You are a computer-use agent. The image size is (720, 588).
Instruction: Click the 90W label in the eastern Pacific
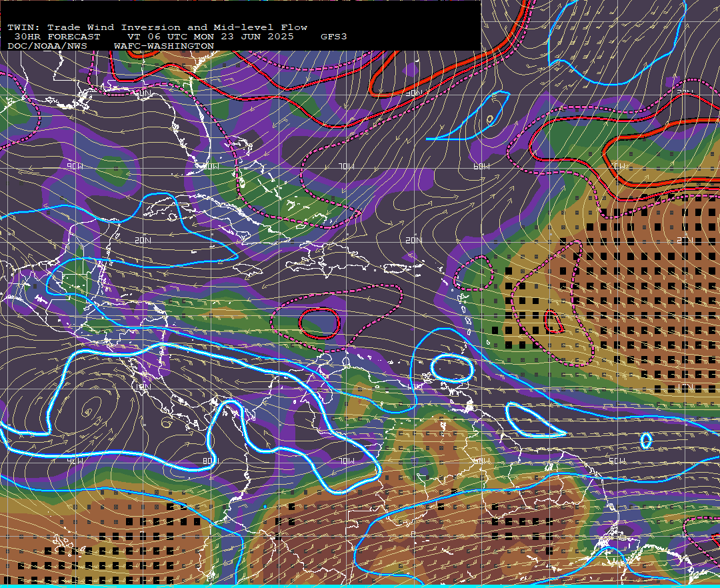click(75, 461)
